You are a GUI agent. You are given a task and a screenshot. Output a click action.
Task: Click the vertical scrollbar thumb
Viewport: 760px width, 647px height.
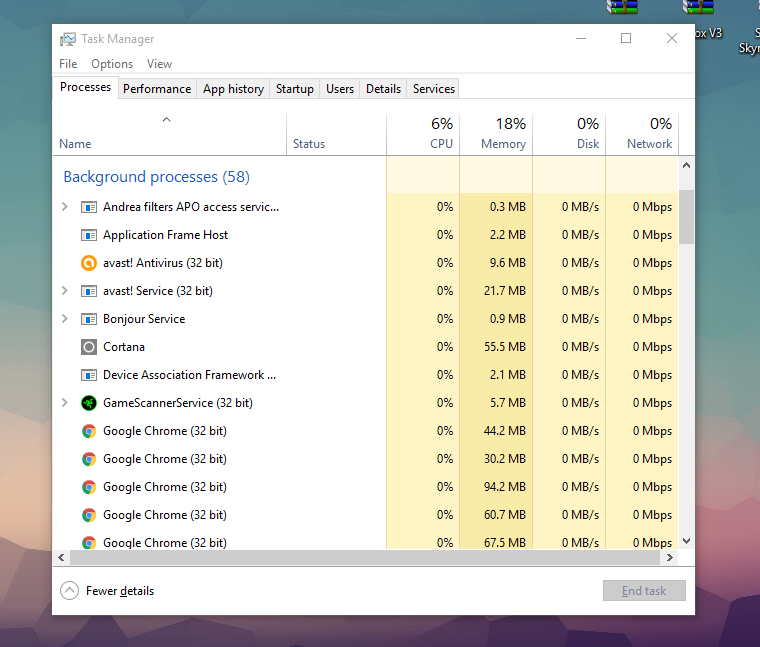686,217
